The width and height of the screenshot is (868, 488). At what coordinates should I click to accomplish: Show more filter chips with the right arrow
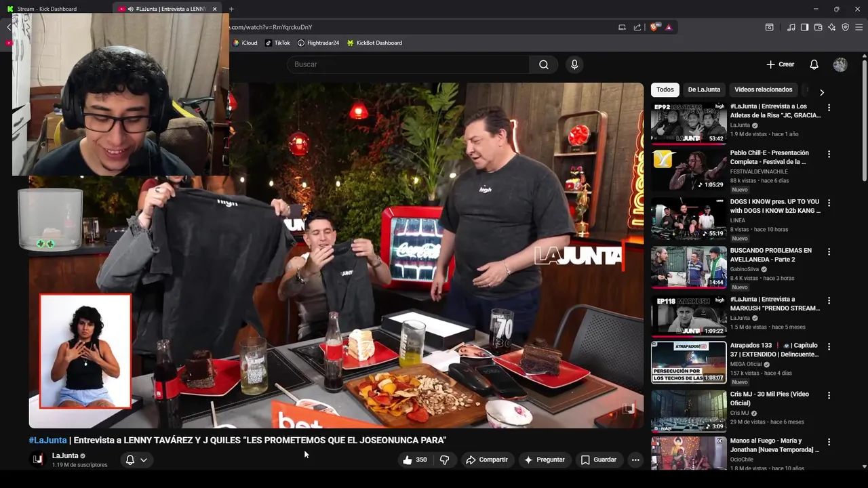[x=821, y=92]
